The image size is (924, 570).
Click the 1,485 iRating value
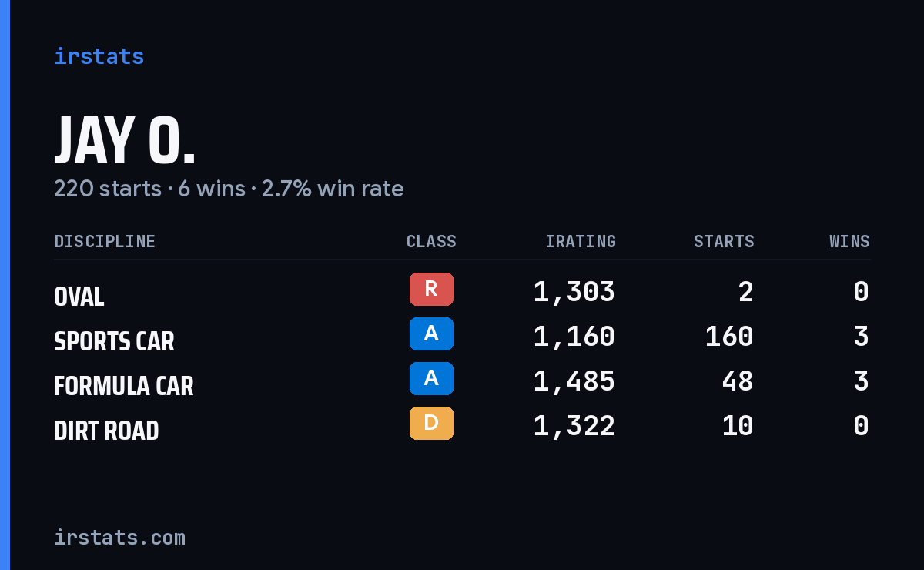pyautogui.click(x=574, y=381)
